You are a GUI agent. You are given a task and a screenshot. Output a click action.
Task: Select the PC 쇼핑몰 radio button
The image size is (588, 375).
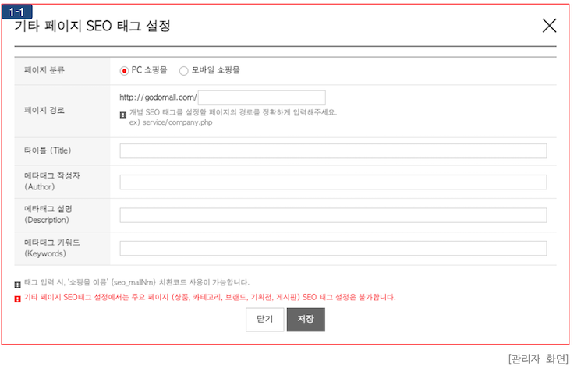(124, 70)
